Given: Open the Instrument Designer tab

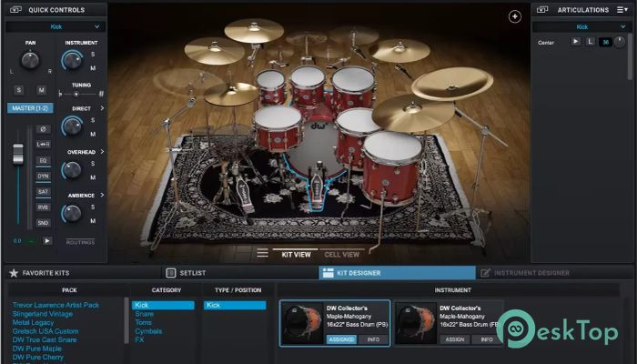Looking at the screenshot, I should (554, 273).
